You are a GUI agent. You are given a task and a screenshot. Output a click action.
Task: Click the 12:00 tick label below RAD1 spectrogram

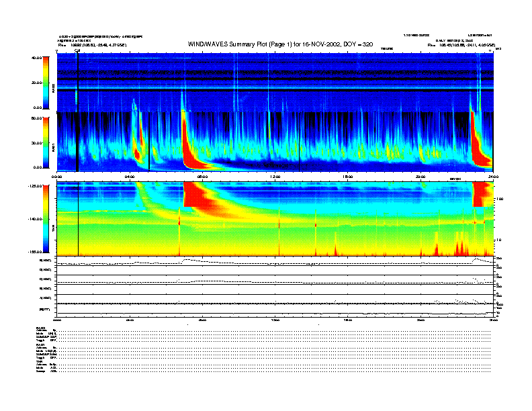point(275,177)
